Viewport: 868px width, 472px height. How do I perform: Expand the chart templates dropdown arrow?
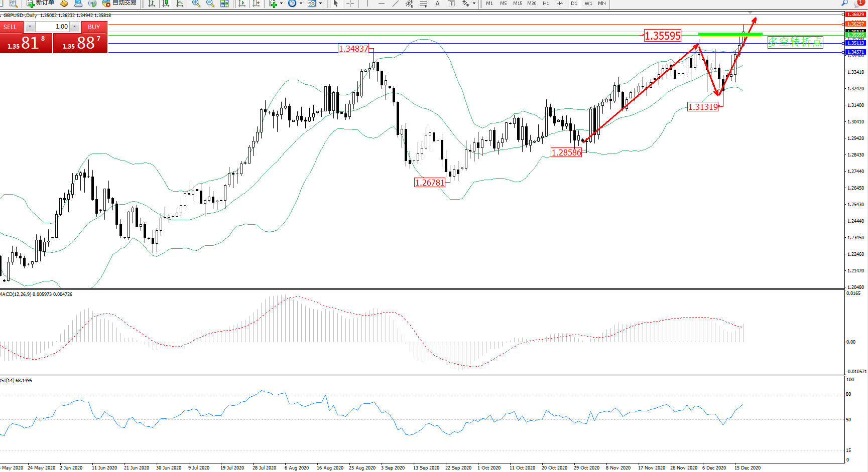320,4
